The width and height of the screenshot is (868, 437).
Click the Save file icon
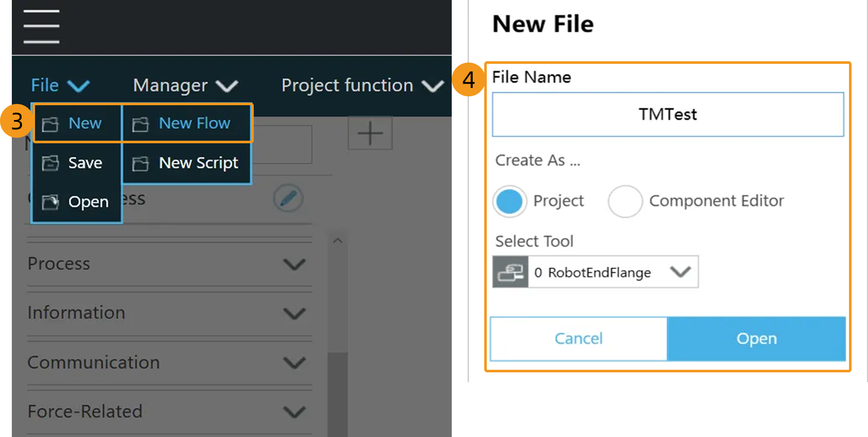[50, 163]
